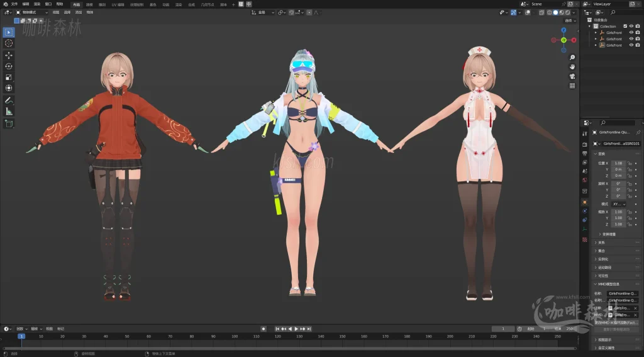The width and height of the screenshot is (644, 357).
Task: Switch to camera view via camera icon
Action: [572, 76]
